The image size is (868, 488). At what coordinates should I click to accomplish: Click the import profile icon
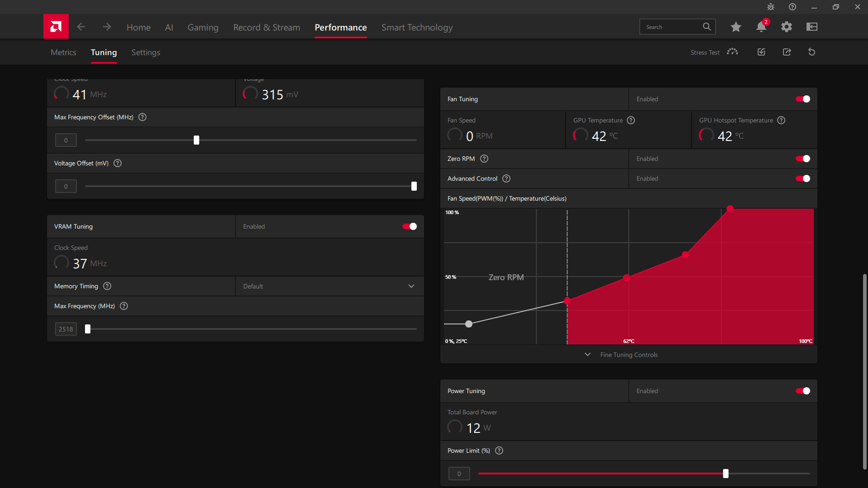coord(761,52)
